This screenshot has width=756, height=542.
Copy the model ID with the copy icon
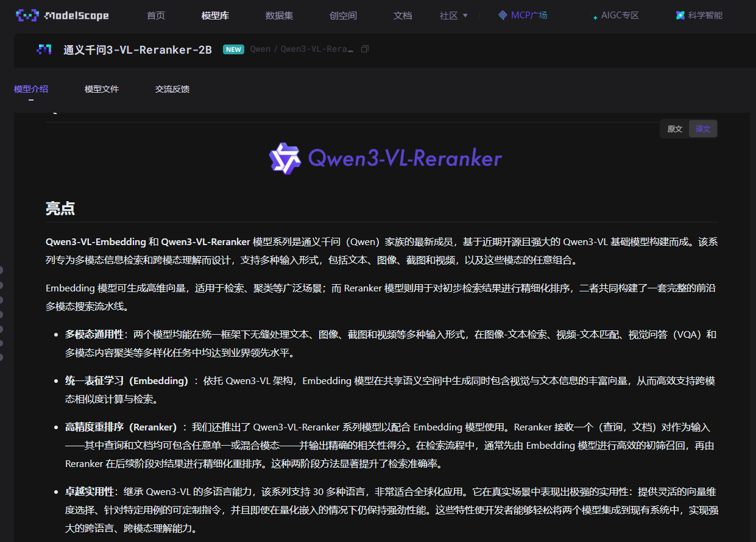pyautogui.click(x=365, y=49)
